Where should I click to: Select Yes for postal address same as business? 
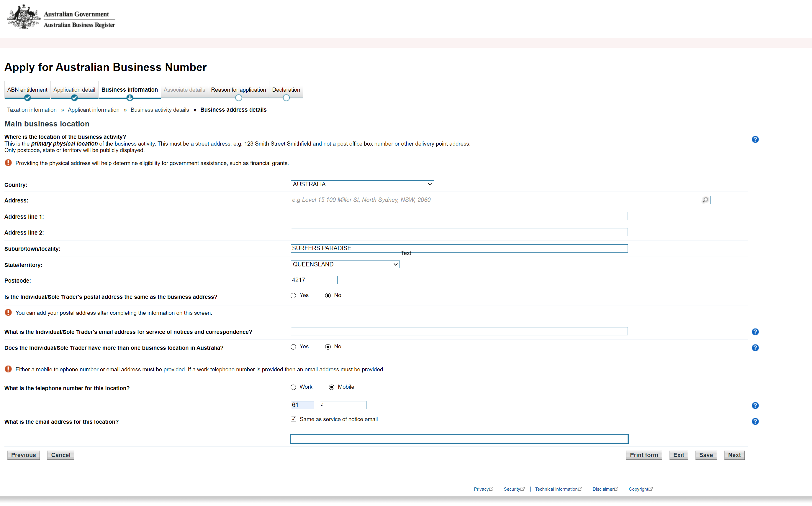pyautogui.click(x=294, y=296)
